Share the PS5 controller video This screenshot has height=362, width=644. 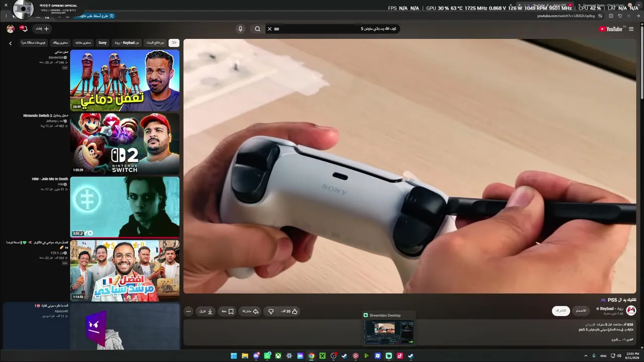click(x=250, y=311)
